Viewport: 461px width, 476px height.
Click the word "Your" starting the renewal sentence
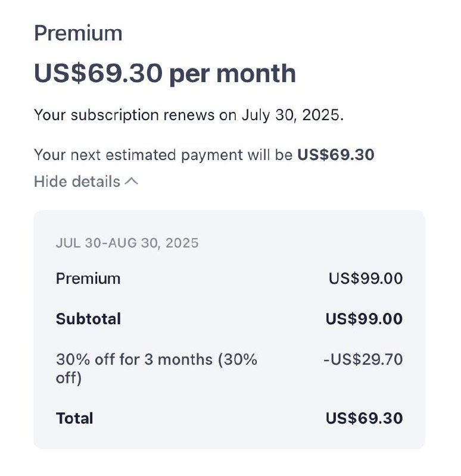pos(50,115)
